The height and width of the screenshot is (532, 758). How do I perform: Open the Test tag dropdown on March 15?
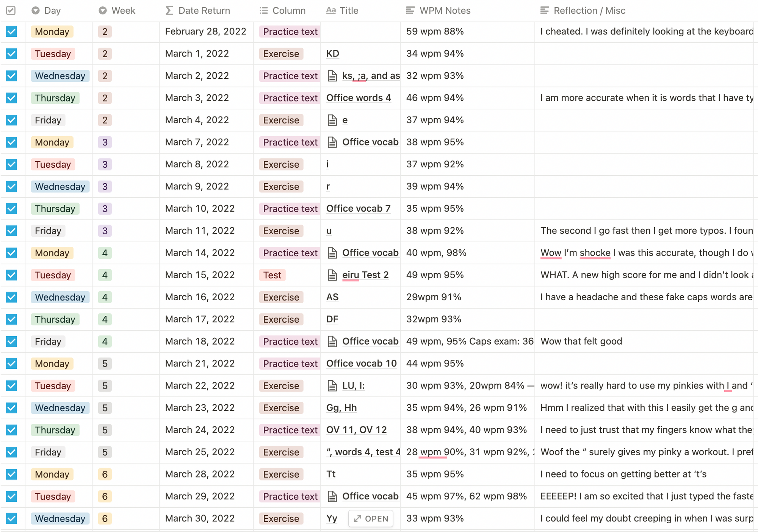tap(272, 275)
